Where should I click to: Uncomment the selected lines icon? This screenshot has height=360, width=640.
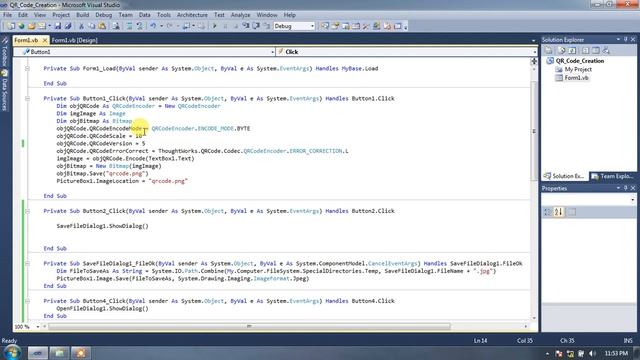(x=140, y=26)
